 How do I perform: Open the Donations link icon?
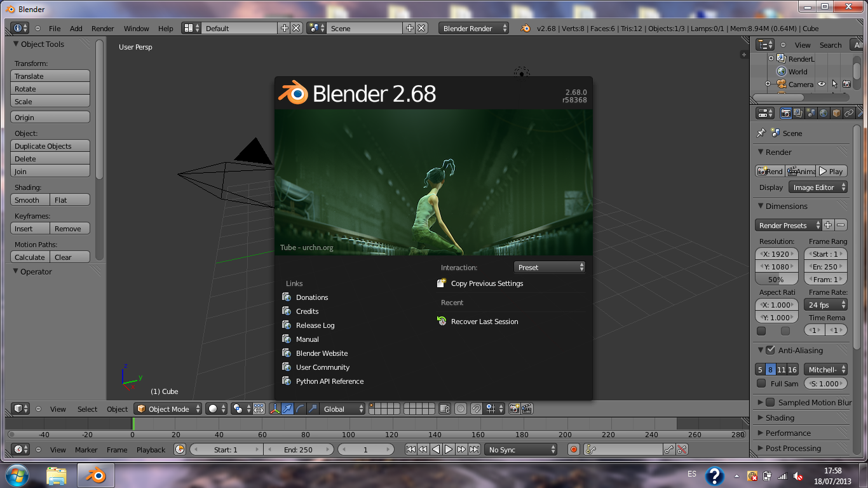coord(287,297)
